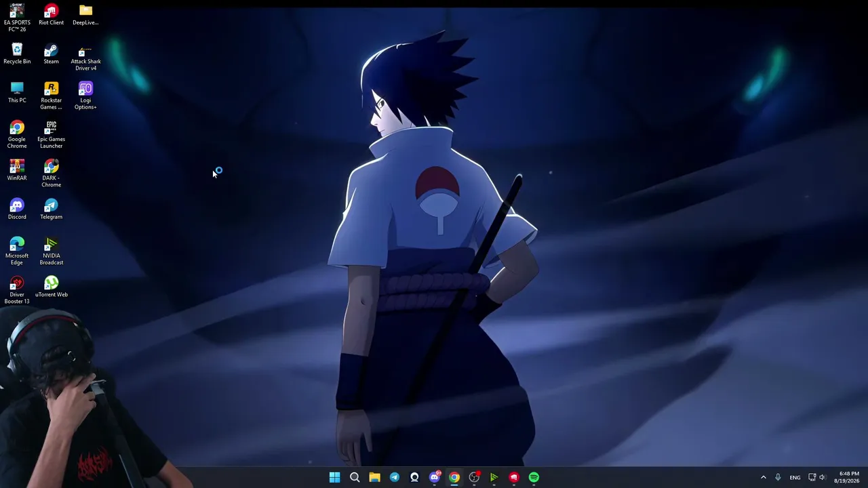Select the NVIDIA Broadcast desktop shortcut
Image resolution: width=868 pixels, height=488 pixels.
pos(51,251)
